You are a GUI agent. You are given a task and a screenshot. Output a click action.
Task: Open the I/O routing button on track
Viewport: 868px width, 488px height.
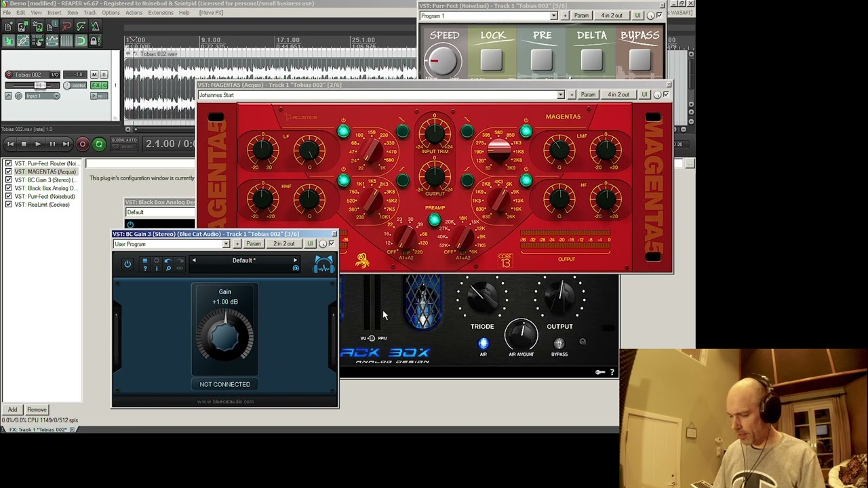click(x=55, y=75)
